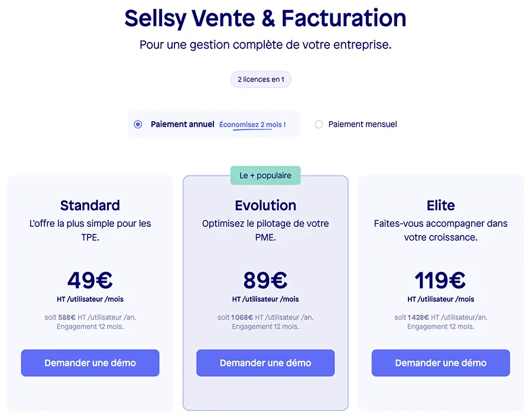Click the Standard plan heading

(x=90, y=206)
